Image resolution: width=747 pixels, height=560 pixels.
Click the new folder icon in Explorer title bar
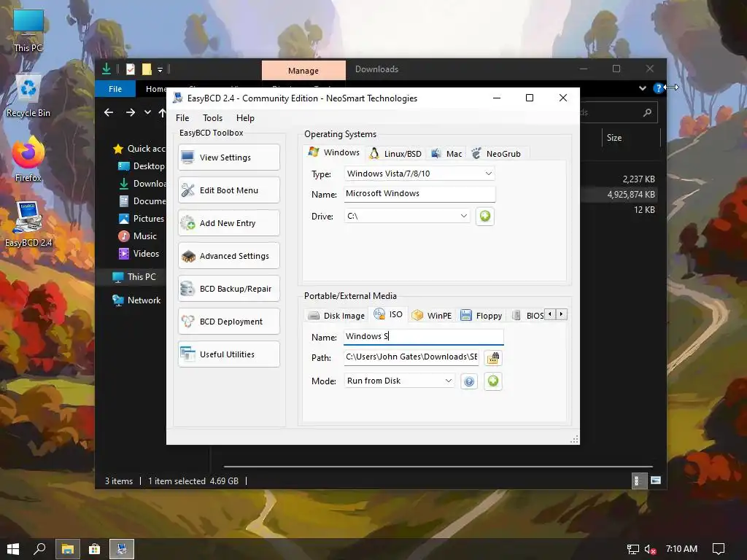coord(147,69)
